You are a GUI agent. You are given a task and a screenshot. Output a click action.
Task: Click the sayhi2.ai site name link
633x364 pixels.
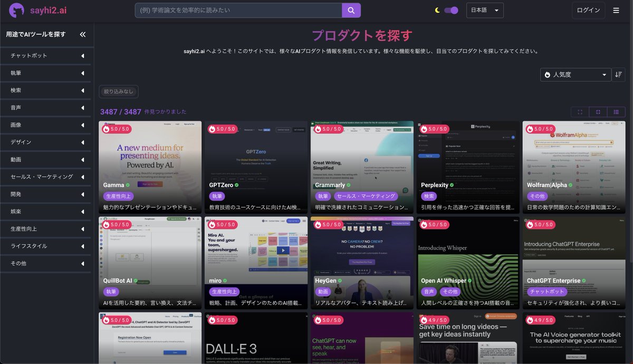(48, 11)
